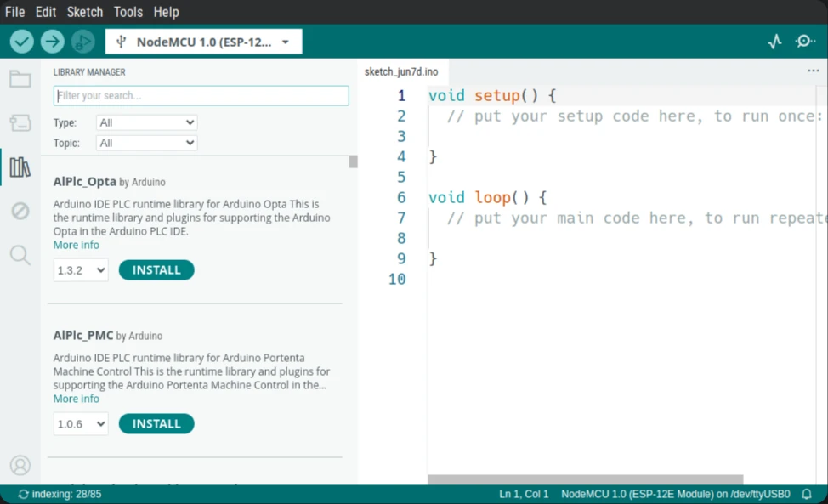The image size is (828, 504).
Task: Open the board selector dropdown
Action: [x=203, y=42]
